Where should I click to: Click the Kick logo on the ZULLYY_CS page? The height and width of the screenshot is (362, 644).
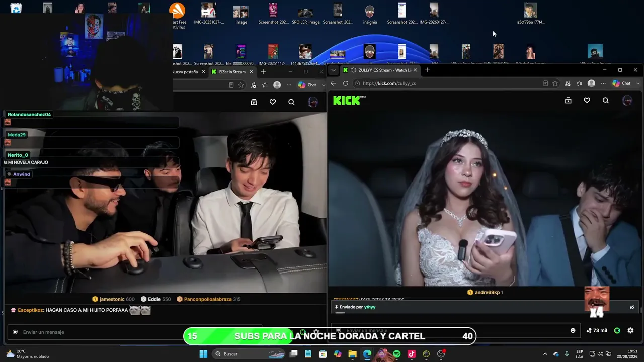349,100
